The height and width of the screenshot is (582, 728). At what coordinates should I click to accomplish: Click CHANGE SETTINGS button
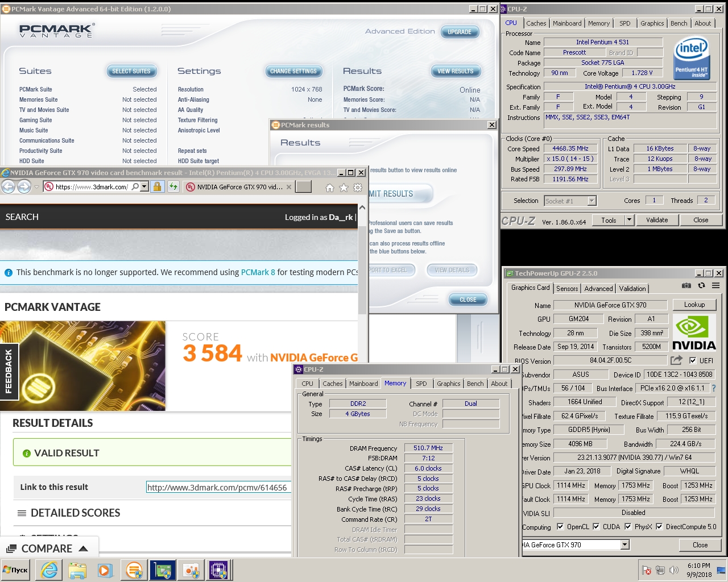(x=293, y=71)
